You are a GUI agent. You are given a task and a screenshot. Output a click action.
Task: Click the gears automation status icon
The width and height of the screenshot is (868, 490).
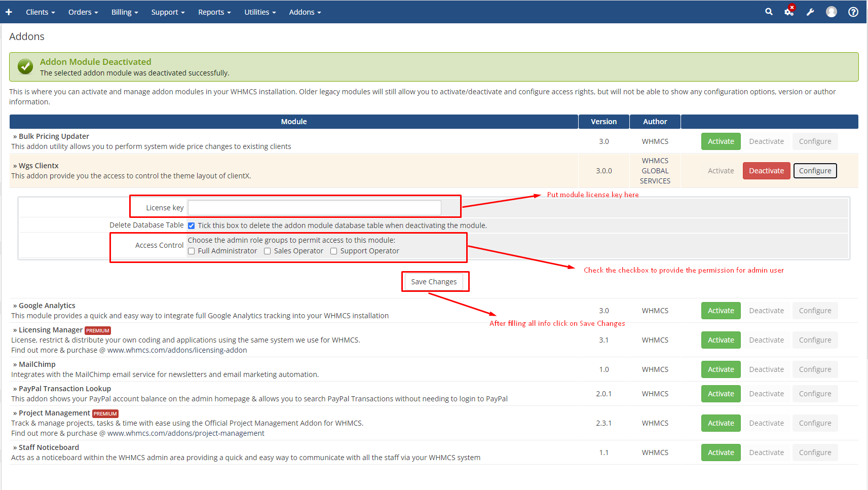(789, 12)
